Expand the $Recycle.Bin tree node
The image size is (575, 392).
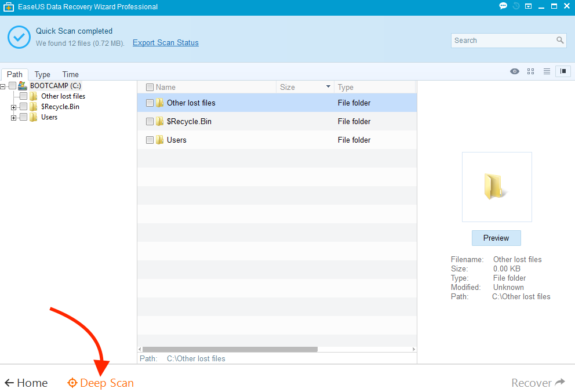(x=13, y=107)
